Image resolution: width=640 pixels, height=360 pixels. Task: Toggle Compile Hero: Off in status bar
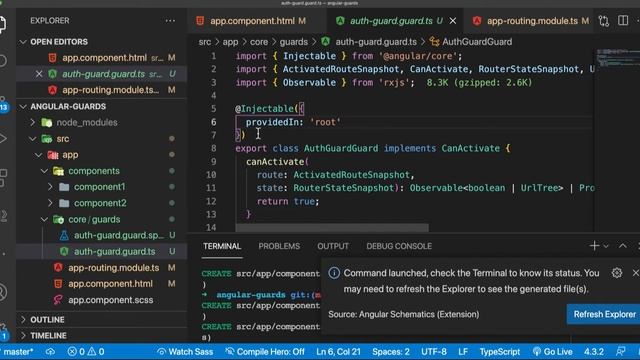(x=265, y=351)
